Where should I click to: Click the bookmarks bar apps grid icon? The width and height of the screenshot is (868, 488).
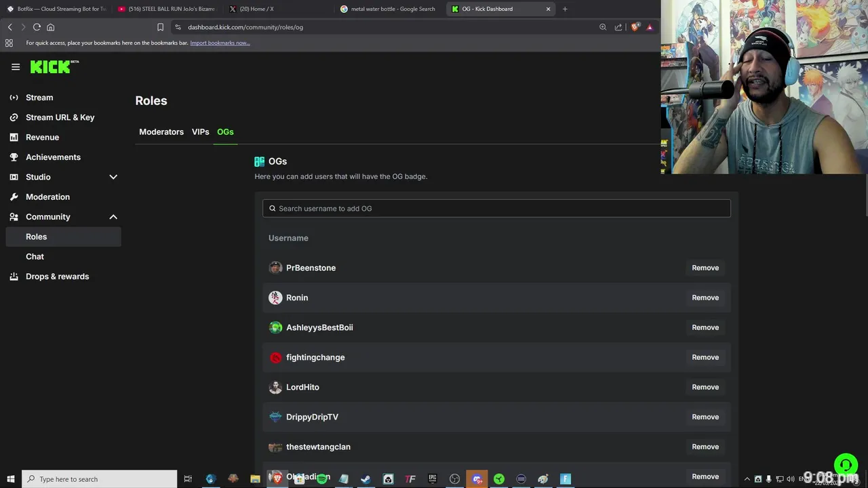9,43
